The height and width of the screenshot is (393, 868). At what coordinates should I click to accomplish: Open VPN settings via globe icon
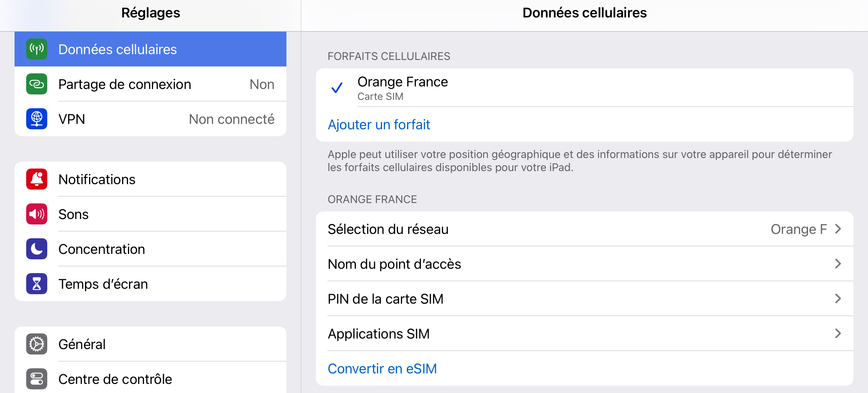point(36,119)
